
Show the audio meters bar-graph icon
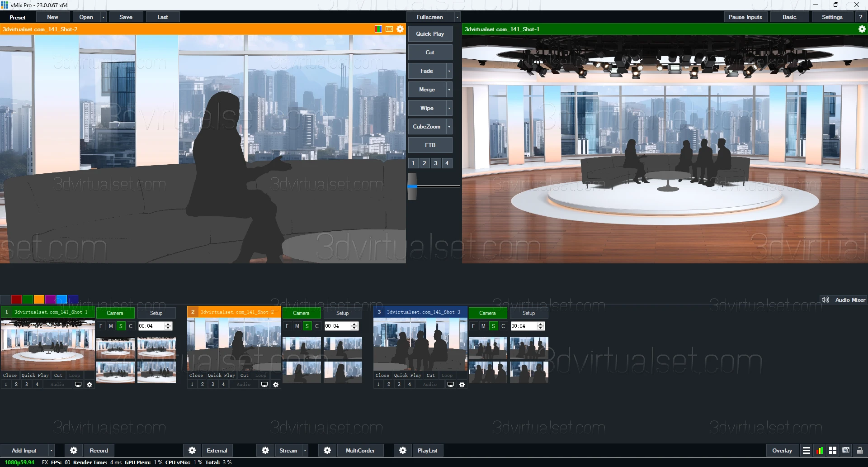point(820,450)
